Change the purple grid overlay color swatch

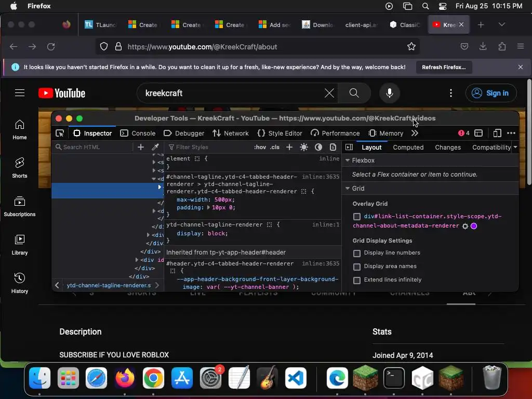coord(474,226)
